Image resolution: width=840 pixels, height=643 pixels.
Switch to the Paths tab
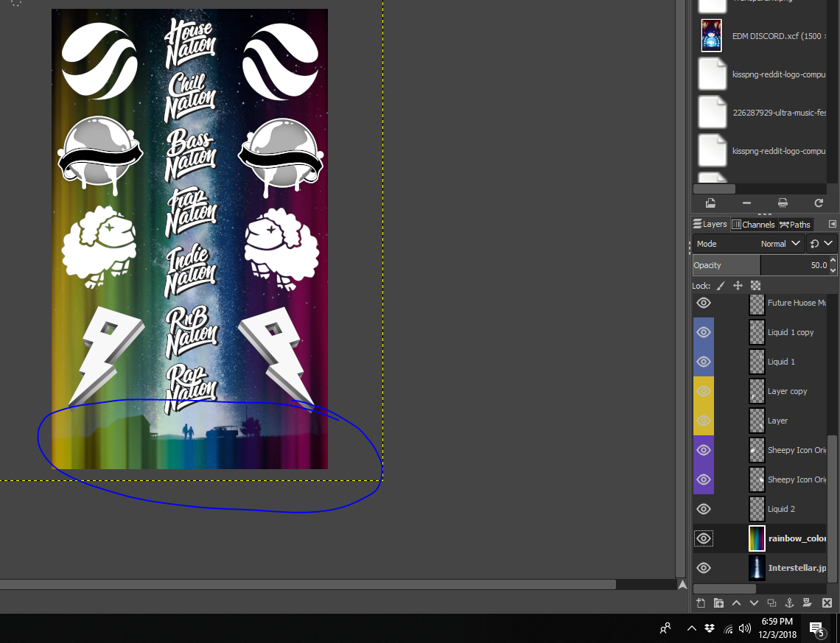(x=795, y=225)
